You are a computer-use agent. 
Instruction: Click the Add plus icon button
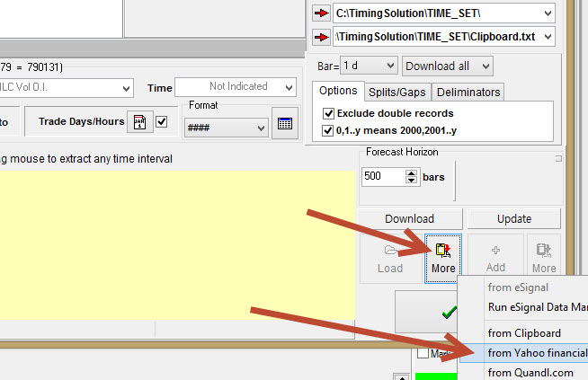coord(495,258)
